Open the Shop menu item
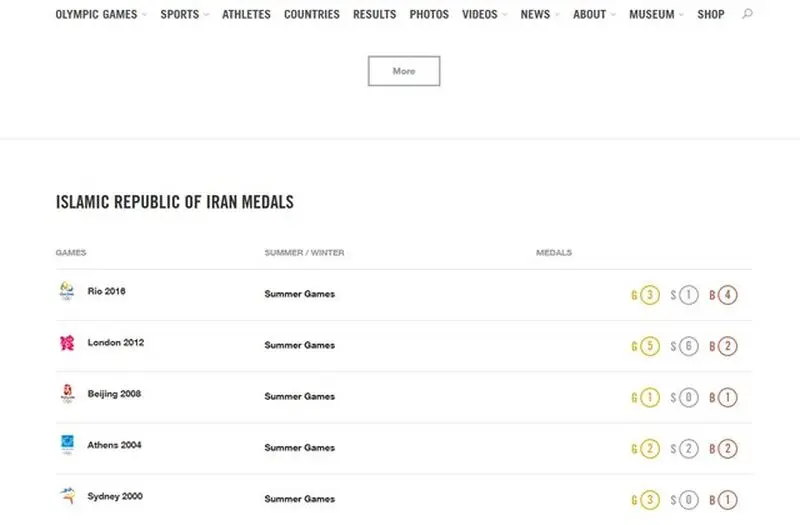This screenshot has height=525, width=800. (711, 14)
